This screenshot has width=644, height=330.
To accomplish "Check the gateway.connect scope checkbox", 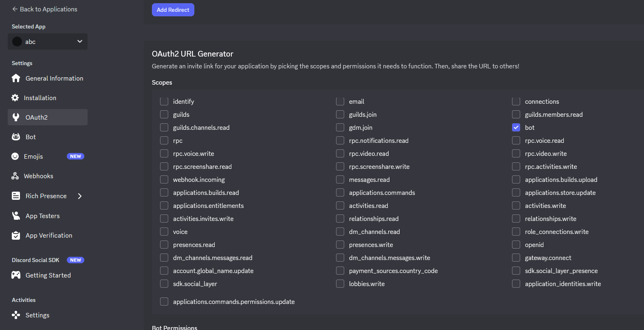I will [516, 258].
